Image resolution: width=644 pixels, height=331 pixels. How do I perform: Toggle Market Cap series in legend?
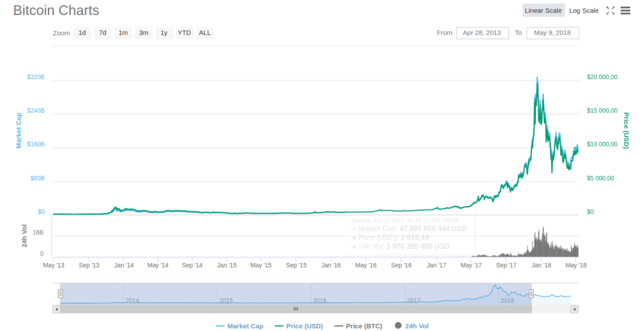[x=240, y=326]
